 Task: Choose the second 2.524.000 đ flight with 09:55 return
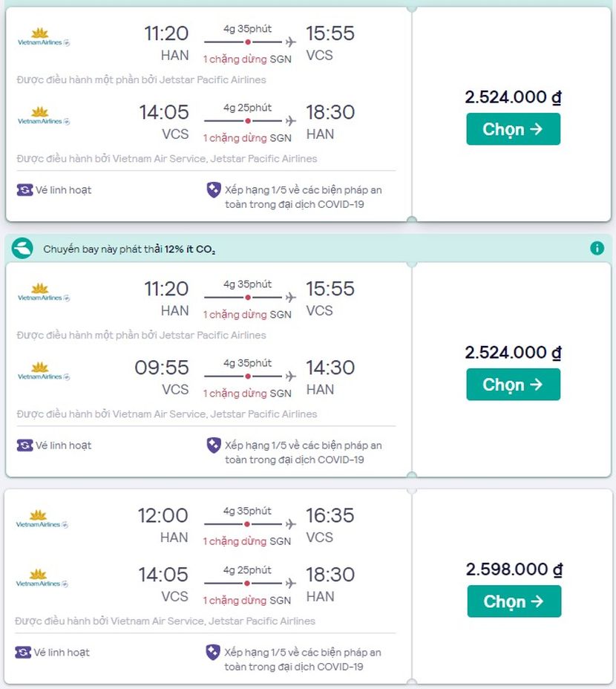(513, 385)
